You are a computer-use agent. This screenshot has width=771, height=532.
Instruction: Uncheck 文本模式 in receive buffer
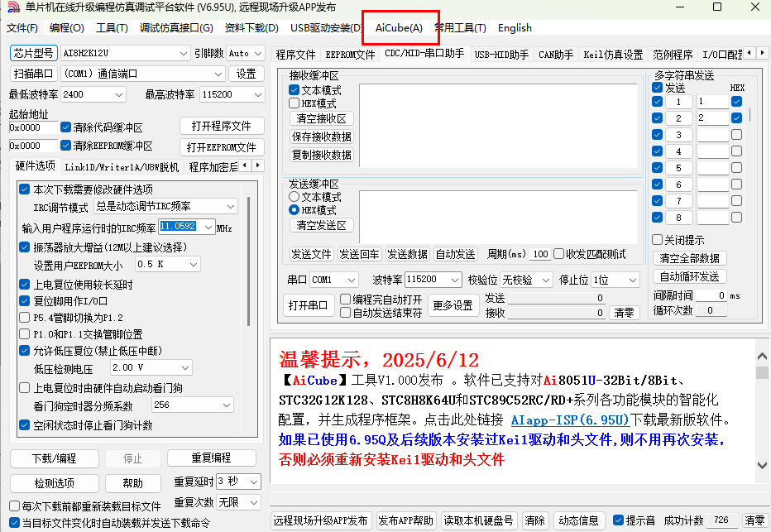coord(294,90)
